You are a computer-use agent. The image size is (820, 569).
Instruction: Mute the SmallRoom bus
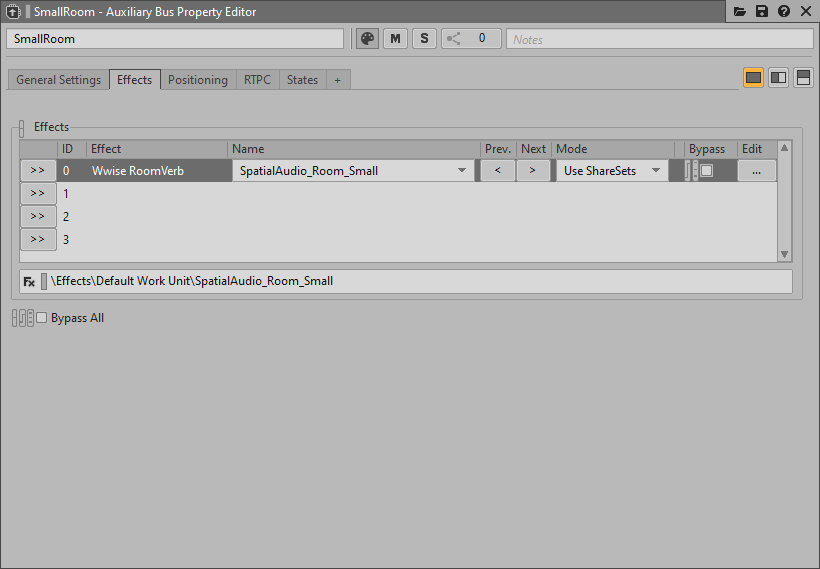pos(396,39)
